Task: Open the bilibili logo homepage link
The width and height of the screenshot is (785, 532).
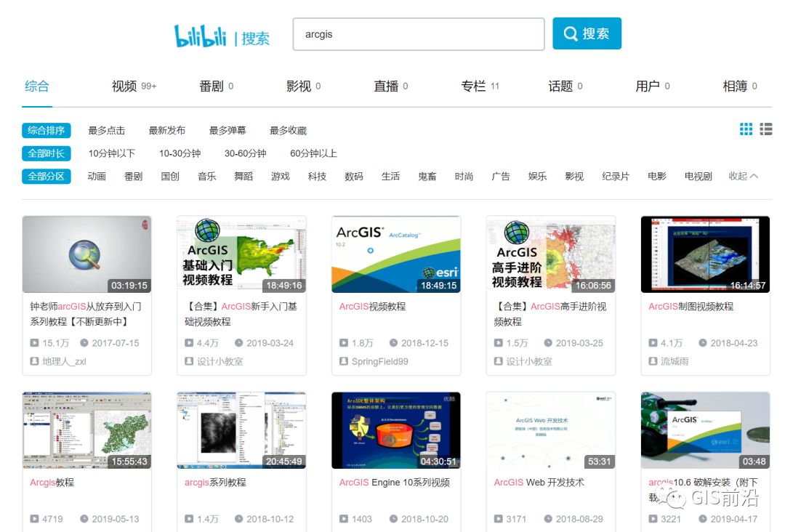Action: [201, 36]
